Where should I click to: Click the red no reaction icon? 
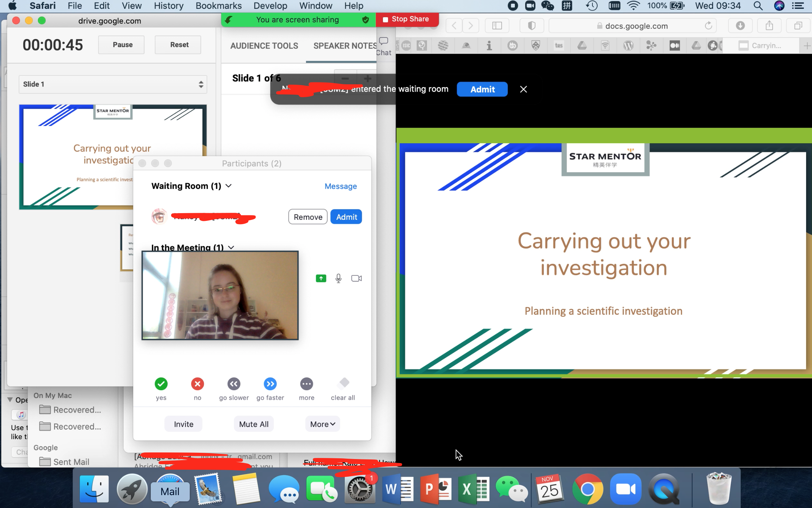click(x=197, y=384)
